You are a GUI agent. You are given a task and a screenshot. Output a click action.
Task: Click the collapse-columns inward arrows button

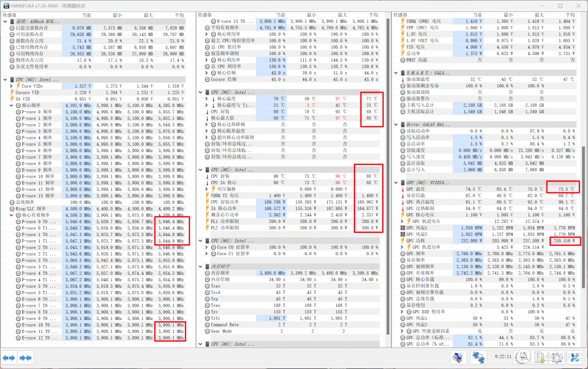click(x=25, y=358)
